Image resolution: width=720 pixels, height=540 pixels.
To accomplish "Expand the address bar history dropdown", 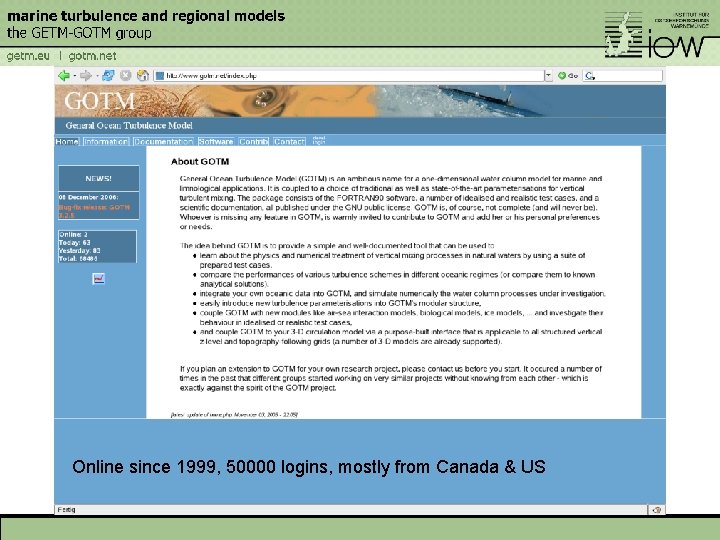I will 548,76.
